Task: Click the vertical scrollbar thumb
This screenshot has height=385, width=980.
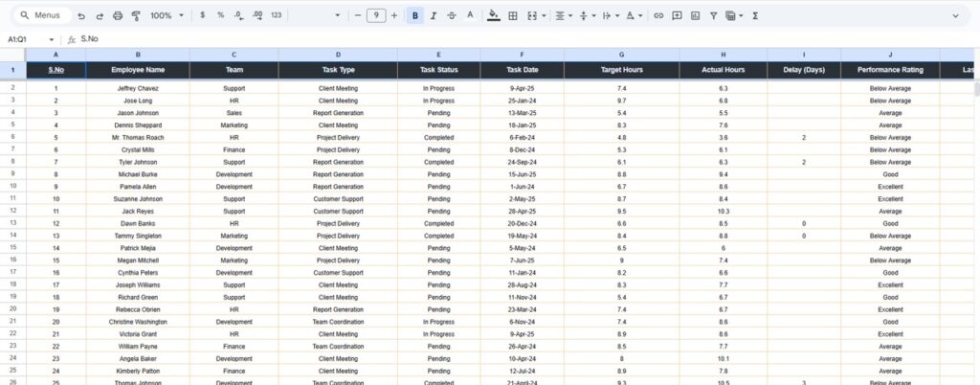Action: [x=976, y=89]
